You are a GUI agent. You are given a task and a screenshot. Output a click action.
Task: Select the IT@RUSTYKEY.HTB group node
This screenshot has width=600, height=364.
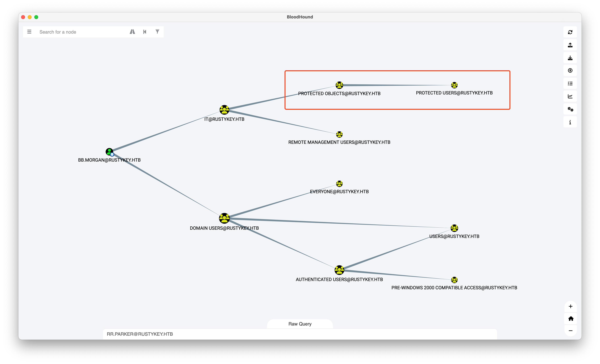[x=224, y=110]
